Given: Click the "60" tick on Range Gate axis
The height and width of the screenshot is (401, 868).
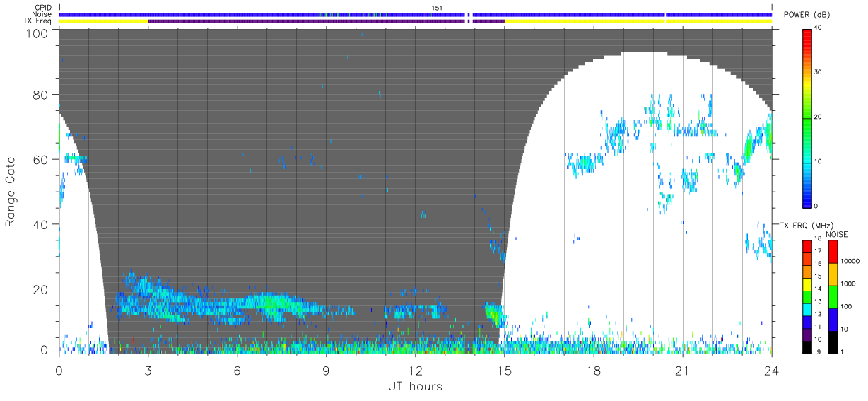Looking at the screenshot, I should (41, 160).
